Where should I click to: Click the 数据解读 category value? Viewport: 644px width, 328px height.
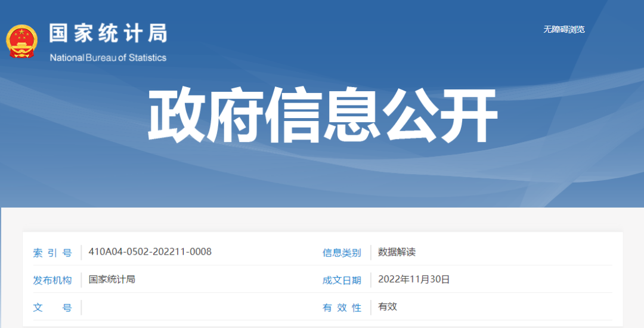coord(397,252)
